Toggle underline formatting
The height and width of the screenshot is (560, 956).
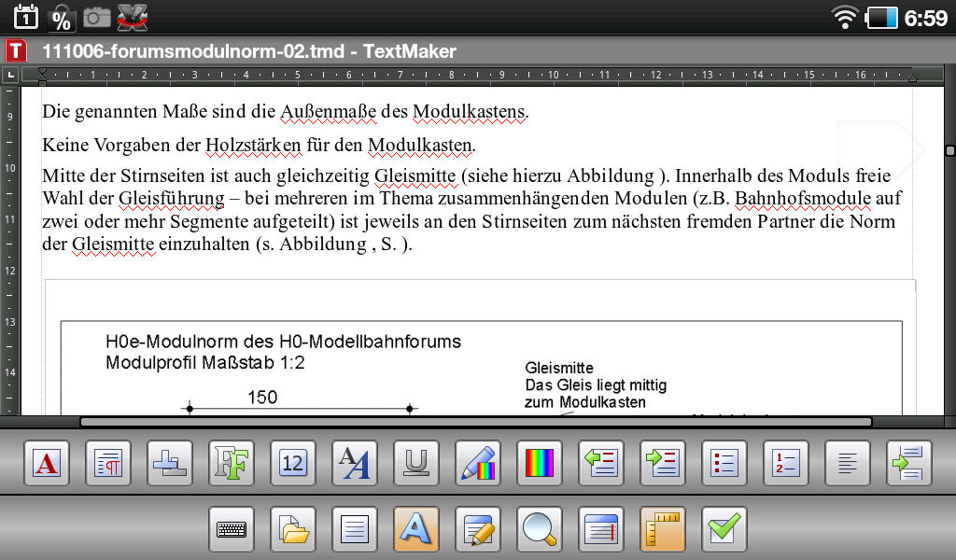point(416,463)
